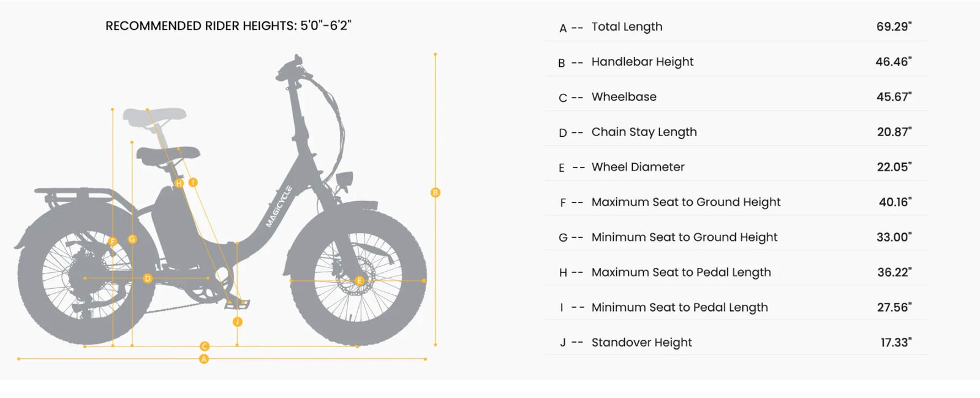Select the E marker on the front wheel

pyautogui.click(x=360, y=281)
